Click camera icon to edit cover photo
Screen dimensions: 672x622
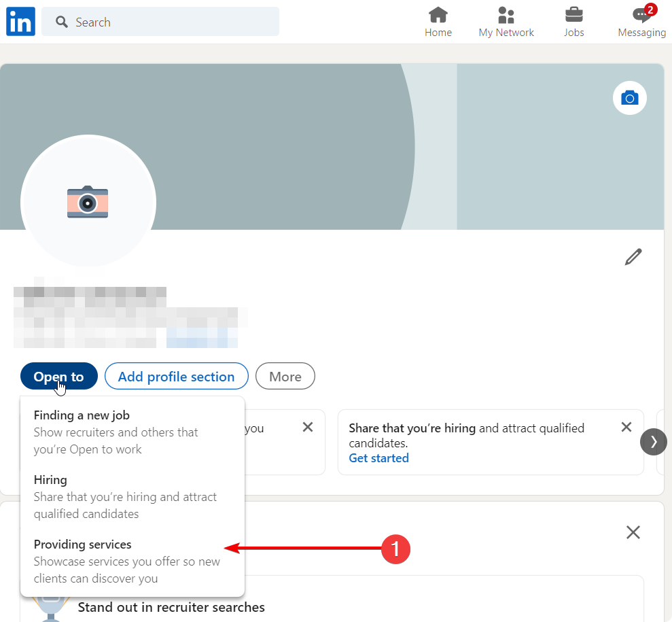point(630,99)
